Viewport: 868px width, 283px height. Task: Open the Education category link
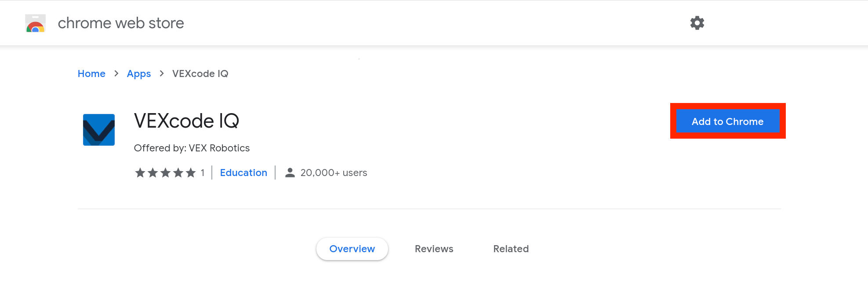(x=243, y=173)
